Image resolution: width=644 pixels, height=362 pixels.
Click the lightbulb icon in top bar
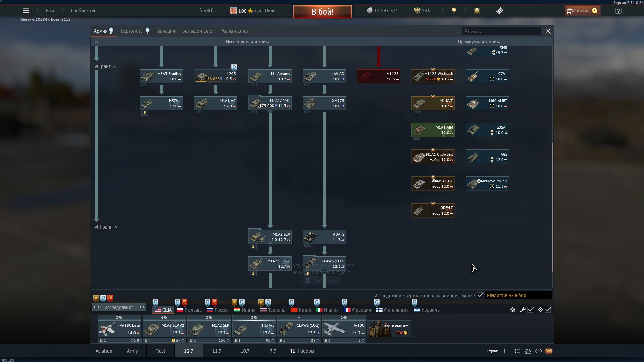click(454, 11)
